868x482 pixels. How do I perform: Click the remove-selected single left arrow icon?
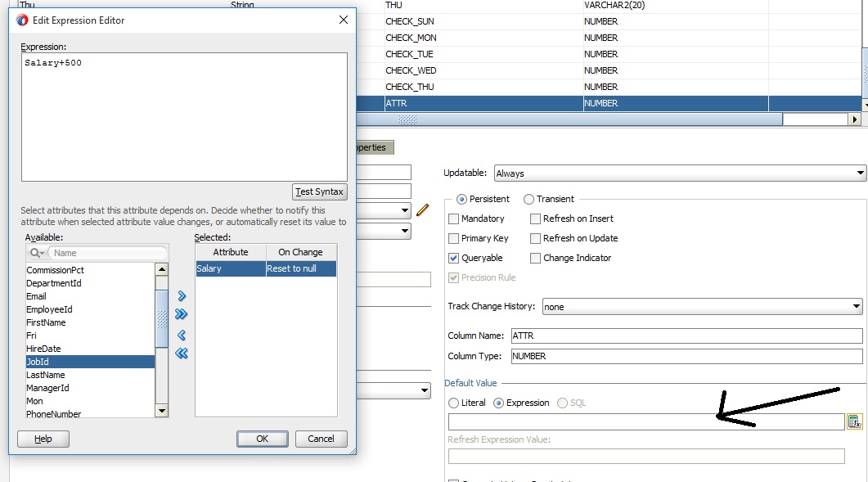182,335
